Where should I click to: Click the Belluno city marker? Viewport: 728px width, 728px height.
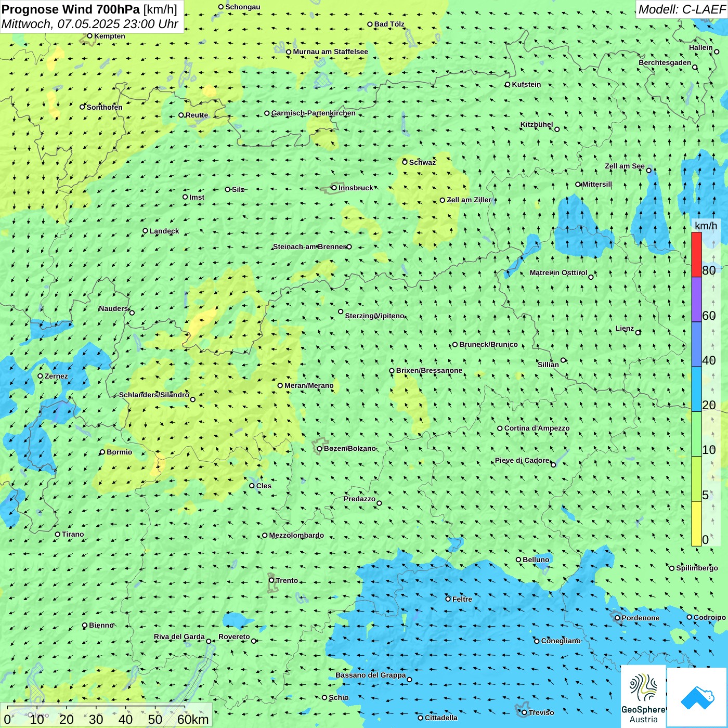tap(518, 560)
